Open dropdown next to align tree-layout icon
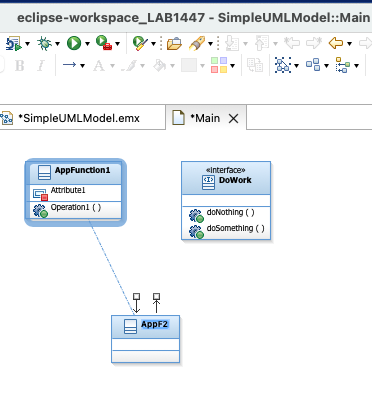This screenshot has width=372, height=419. pyautogui.click(x=356, y=66)
